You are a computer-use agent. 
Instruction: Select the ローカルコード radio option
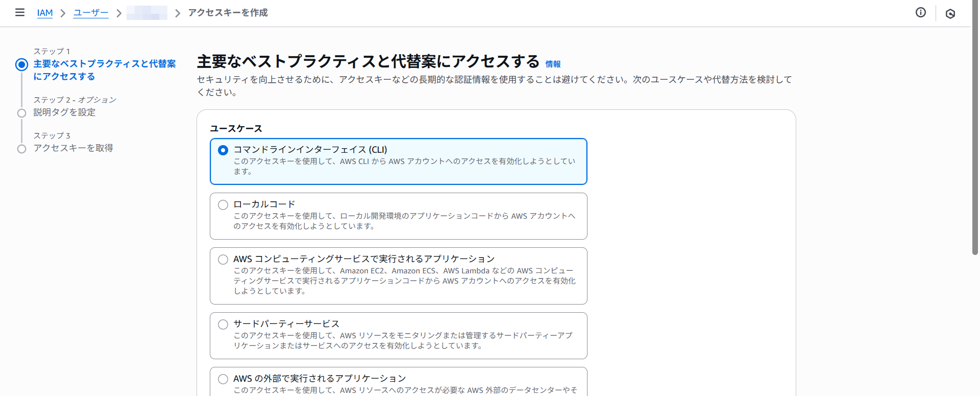tap(223, 205)
